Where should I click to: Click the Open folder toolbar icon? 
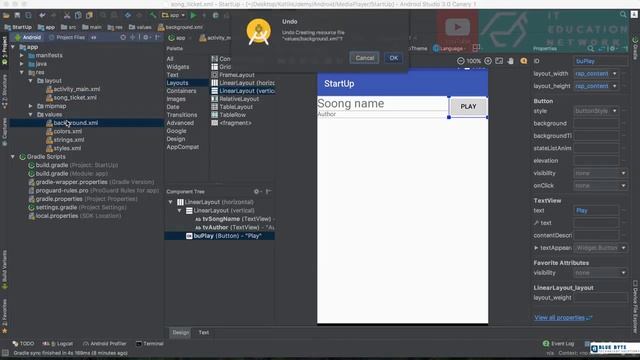point(6,16)
